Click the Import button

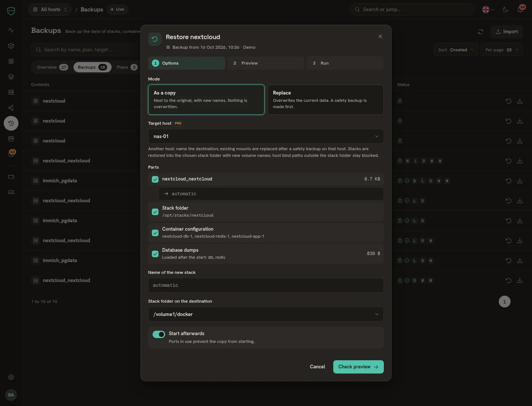(507, 32)
